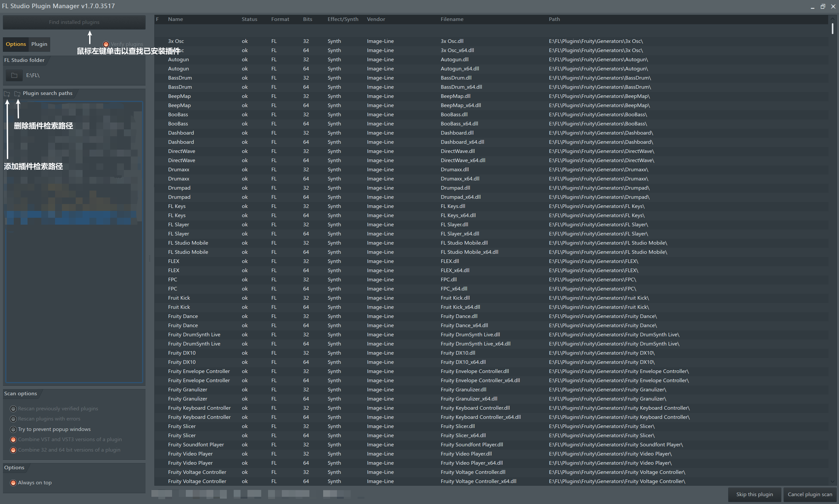Viewport: 839px width, 504px height.
Task: Sort the list by Filename column header
Action: pos(452,19)
